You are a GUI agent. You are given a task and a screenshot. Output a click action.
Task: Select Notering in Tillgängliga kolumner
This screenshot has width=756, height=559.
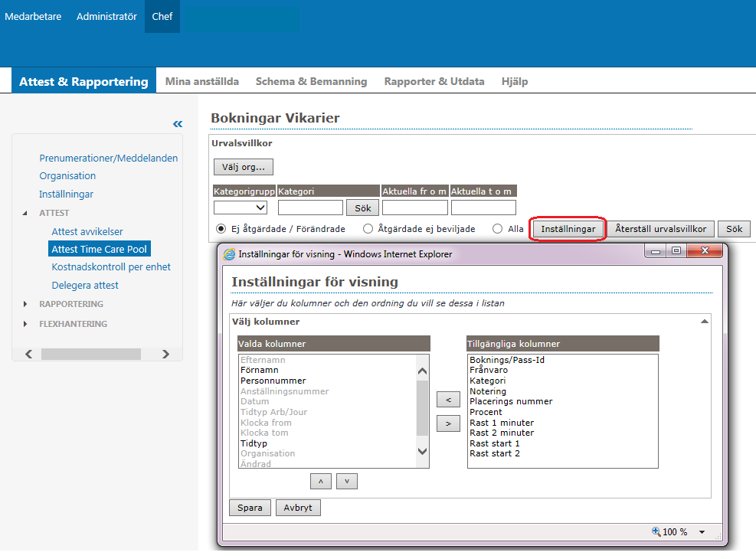pyautogui.click(x=488, y=391)
